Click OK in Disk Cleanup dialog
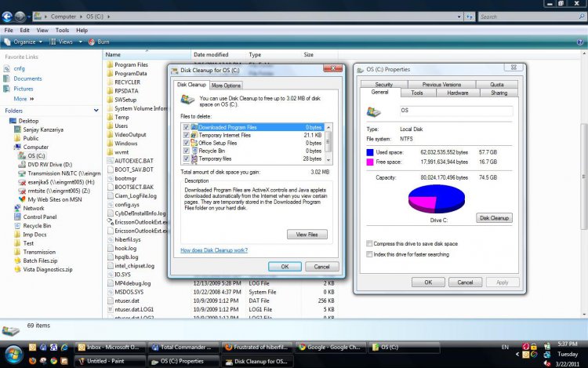Screen dimensions: 588x368 [285, 267]
